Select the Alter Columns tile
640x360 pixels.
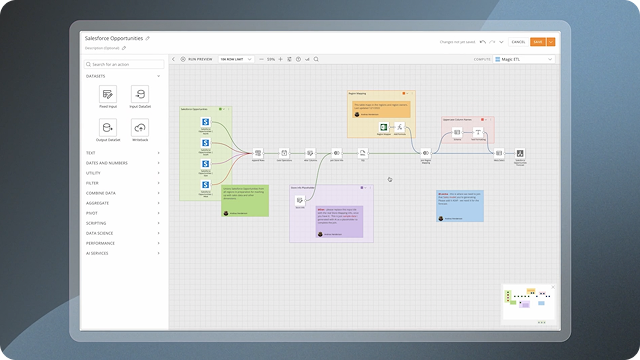point(310,153)
